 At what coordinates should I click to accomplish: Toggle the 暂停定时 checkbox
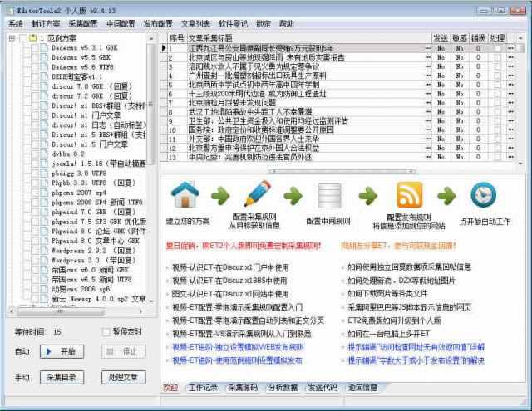106,332
